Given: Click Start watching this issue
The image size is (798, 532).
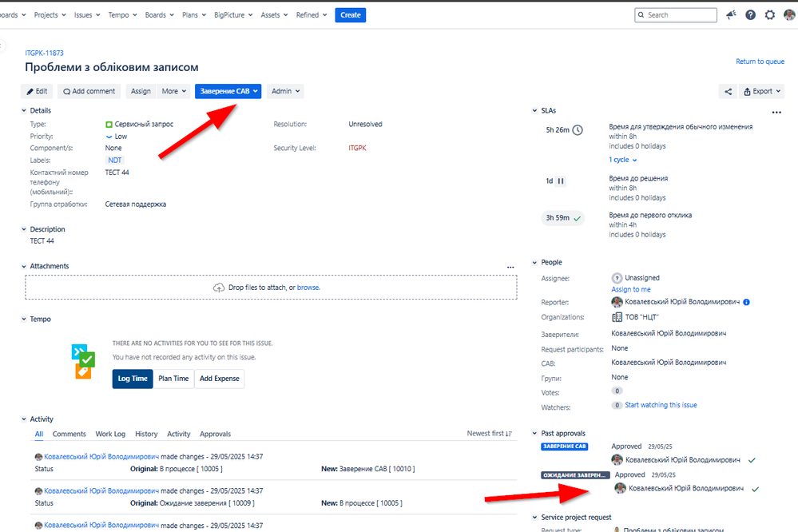Looking at the screenshot, I should 661,405.
